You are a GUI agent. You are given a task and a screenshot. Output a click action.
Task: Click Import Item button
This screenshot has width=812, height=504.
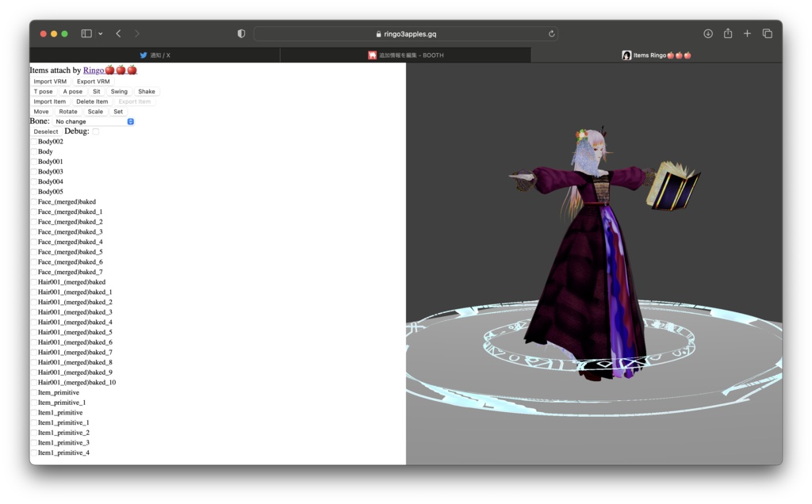pyautogui.click(x=50, y=101)
